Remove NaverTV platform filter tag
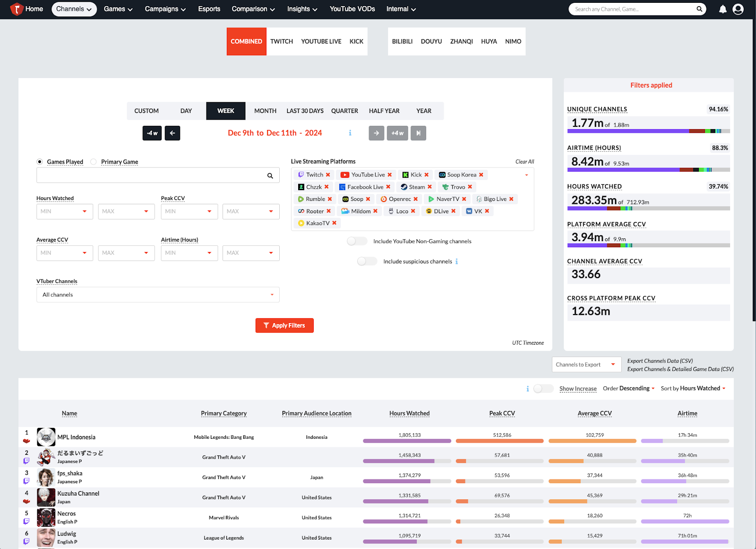The width and height of the screenshot is (756, 549). pos(464,199)
